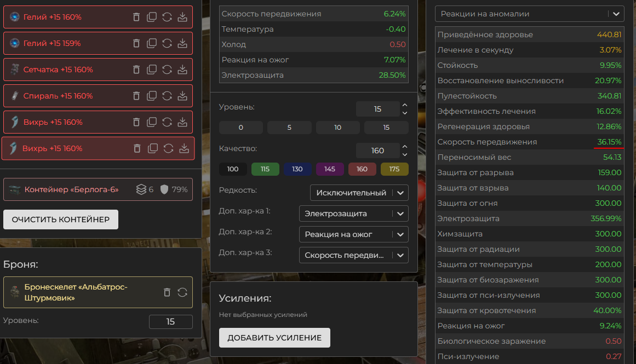The height and width of the screenshot is (364, 636).
Task: Click the armor Уровень input field
Action: click(x=170, y=322)
